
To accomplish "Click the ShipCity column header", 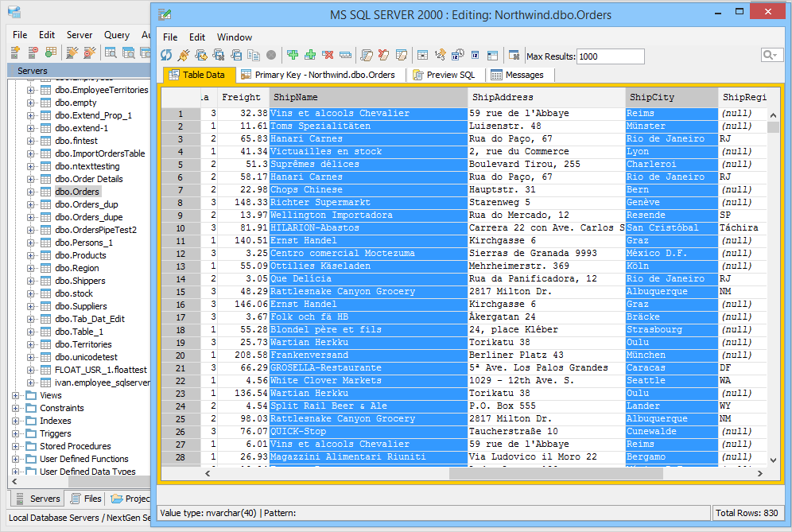I will click(672, 98).
